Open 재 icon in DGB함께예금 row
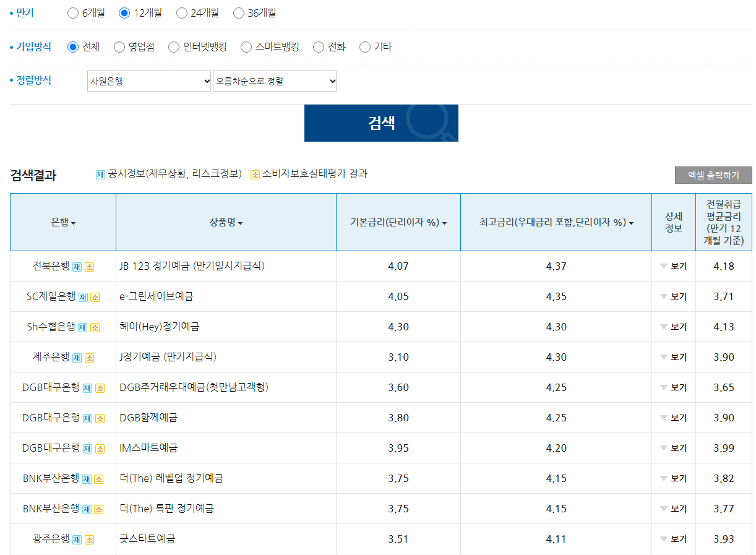This screenshot has height=555, width=756. click(x=87, y=418)
